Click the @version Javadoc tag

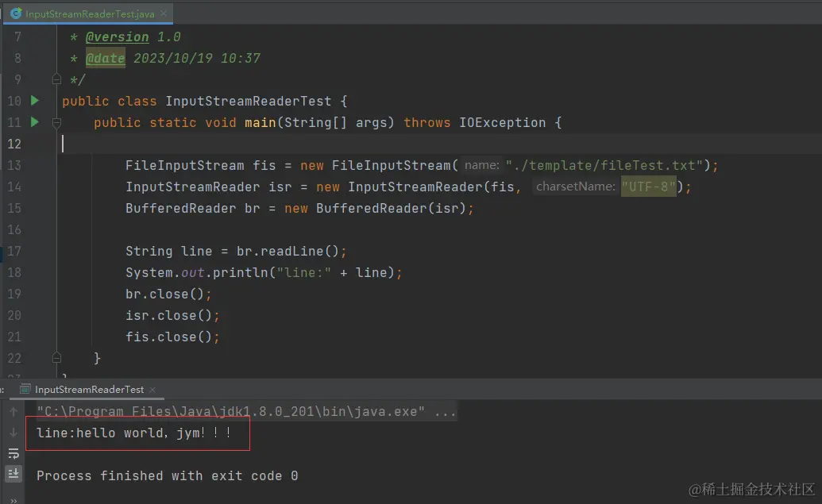tap(117, 37)
